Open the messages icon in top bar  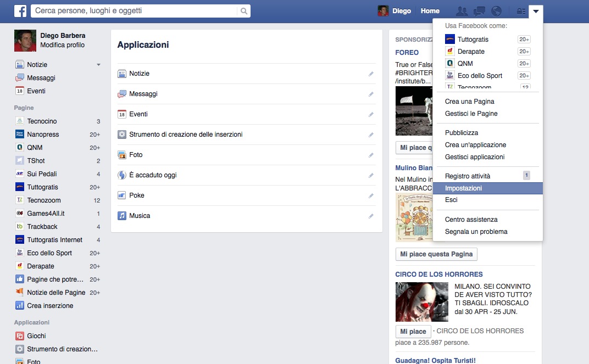point(479,12)
